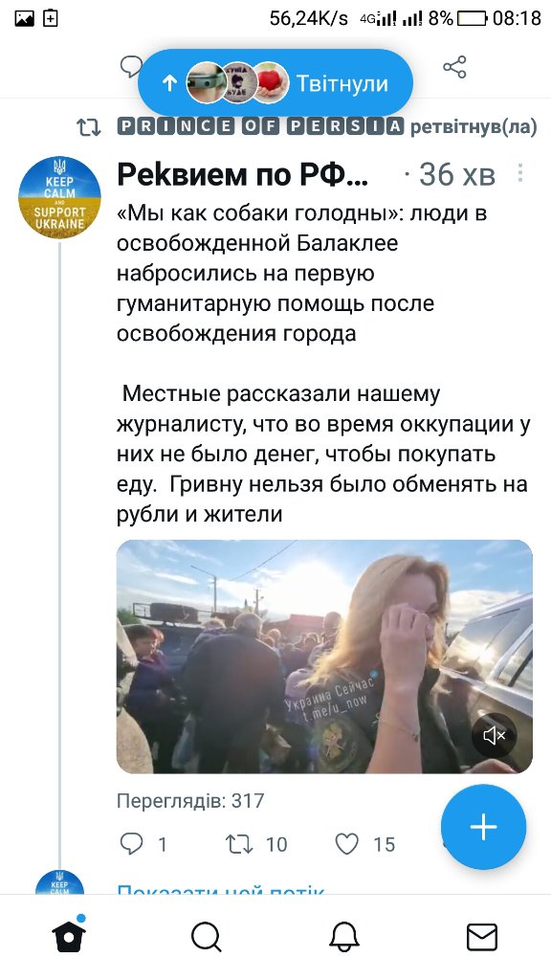Open Search tab with magnifier icon
This screenshot has width=551, height=980.
click(207, 938)
